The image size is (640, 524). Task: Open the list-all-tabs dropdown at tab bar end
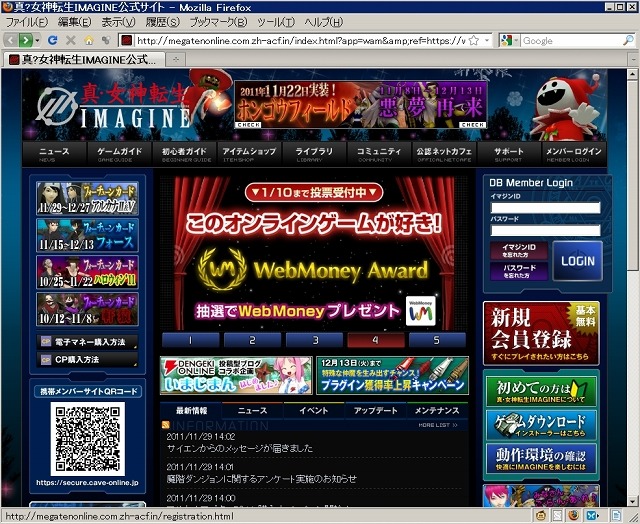(633, 60)
